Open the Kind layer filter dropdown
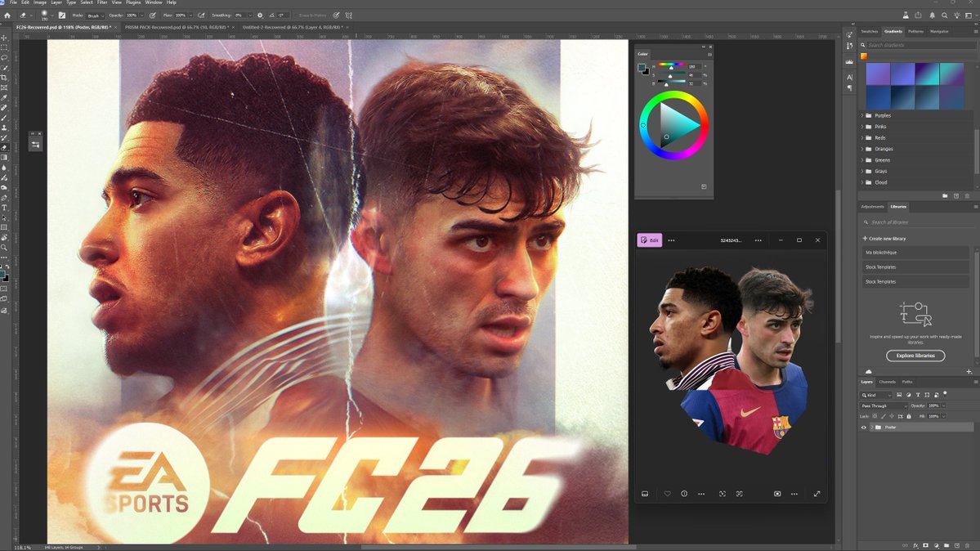This screenshot has height=551, width=980. coord(875,395)
